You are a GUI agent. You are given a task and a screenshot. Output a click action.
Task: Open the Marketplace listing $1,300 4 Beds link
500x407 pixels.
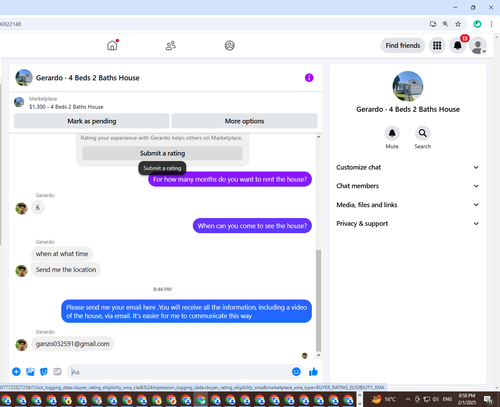point(66,107)
